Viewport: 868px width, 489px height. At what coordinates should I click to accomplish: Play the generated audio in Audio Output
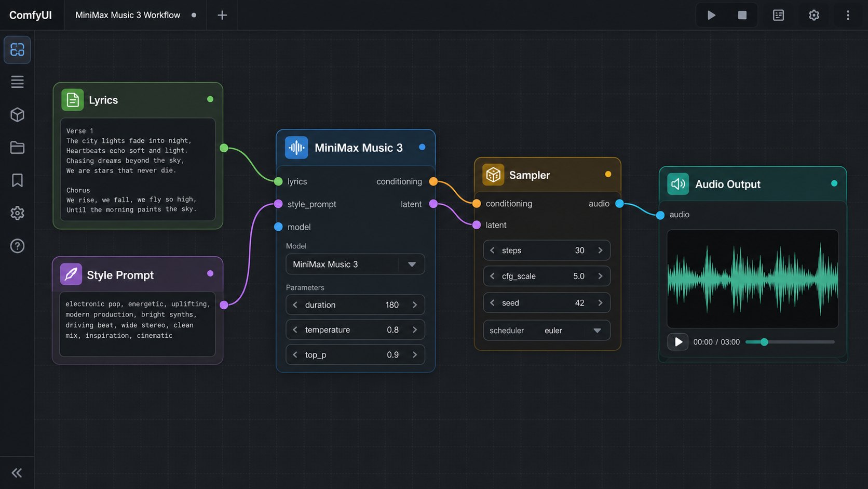678,342
